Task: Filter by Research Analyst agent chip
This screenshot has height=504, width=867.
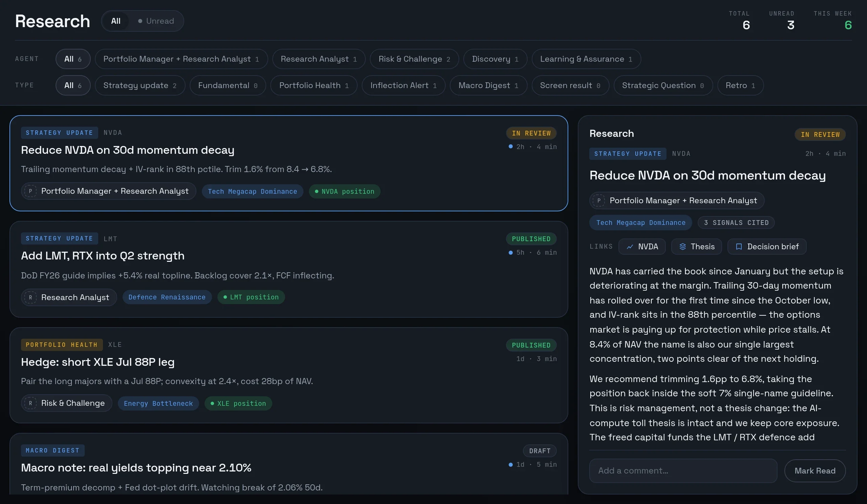Action: pyautogui.click(x=319, y=59)
